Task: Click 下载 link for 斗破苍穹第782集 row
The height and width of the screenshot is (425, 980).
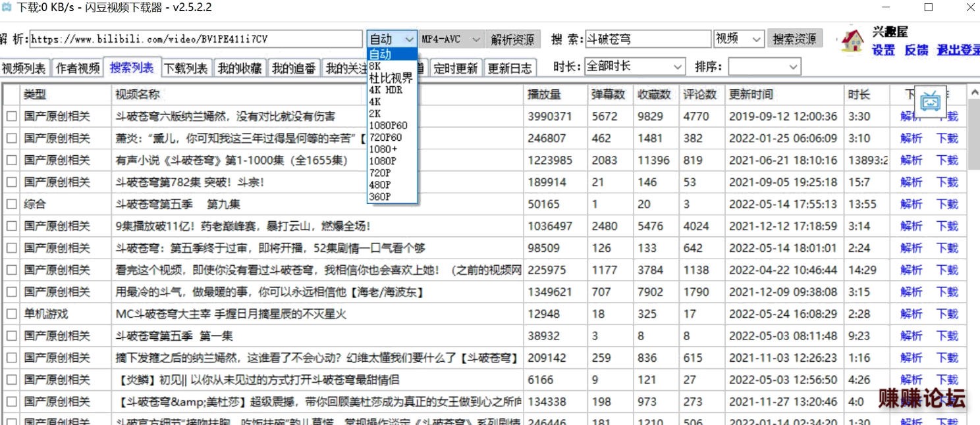Action: (x=947, y=182)
